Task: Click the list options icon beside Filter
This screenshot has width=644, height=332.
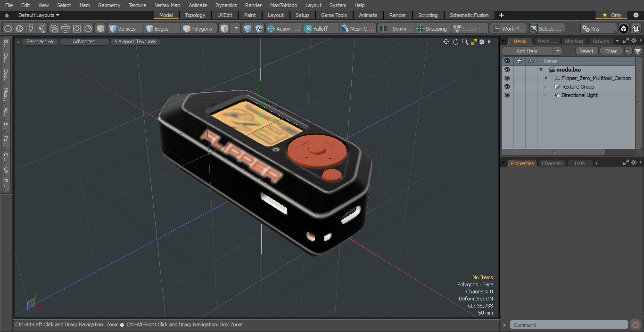Action: (628, 51)
